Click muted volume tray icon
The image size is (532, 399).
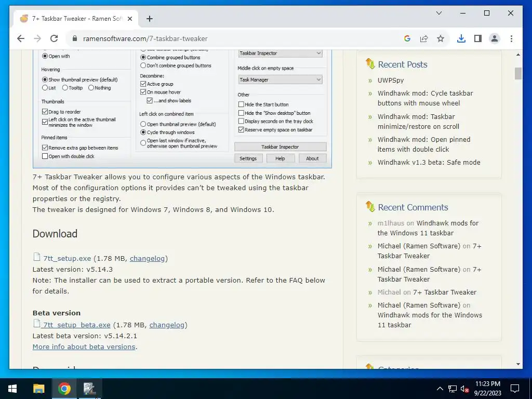464,389
